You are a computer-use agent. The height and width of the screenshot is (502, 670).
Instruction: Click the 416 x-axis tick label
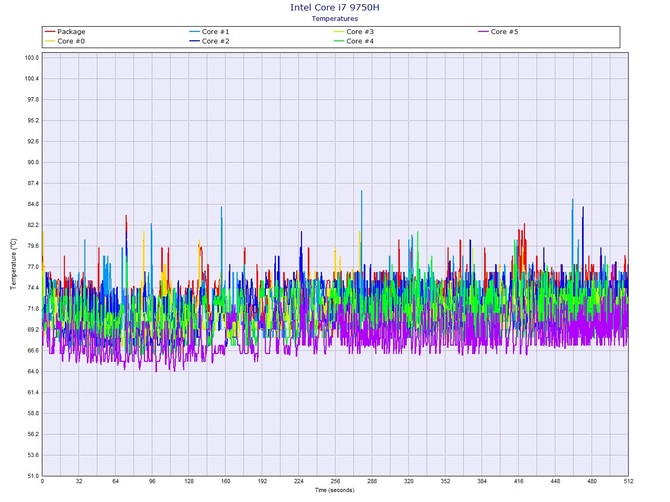point(518,481)
